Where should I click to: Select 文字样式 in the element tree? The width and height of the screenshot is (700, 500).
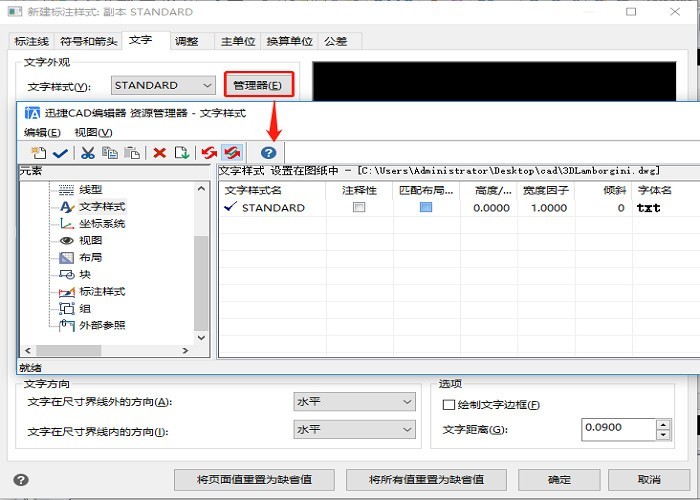102,207
